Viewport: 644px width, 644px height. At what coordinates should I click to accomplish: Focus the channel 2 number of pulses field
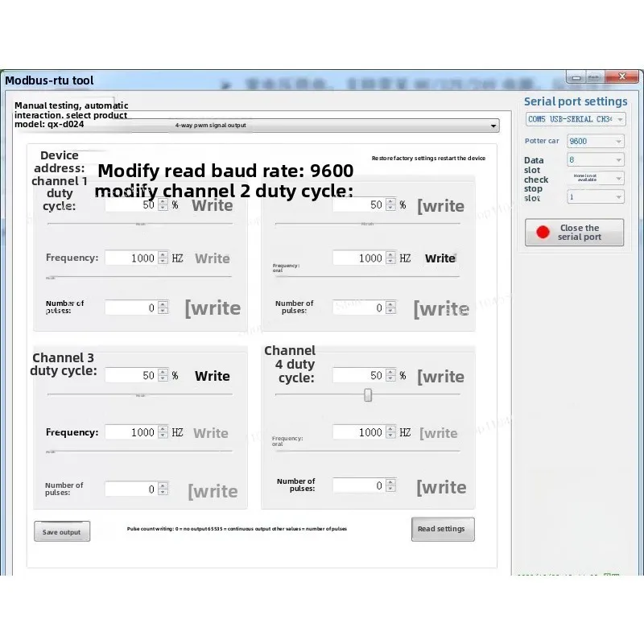[x=360, y=308]
